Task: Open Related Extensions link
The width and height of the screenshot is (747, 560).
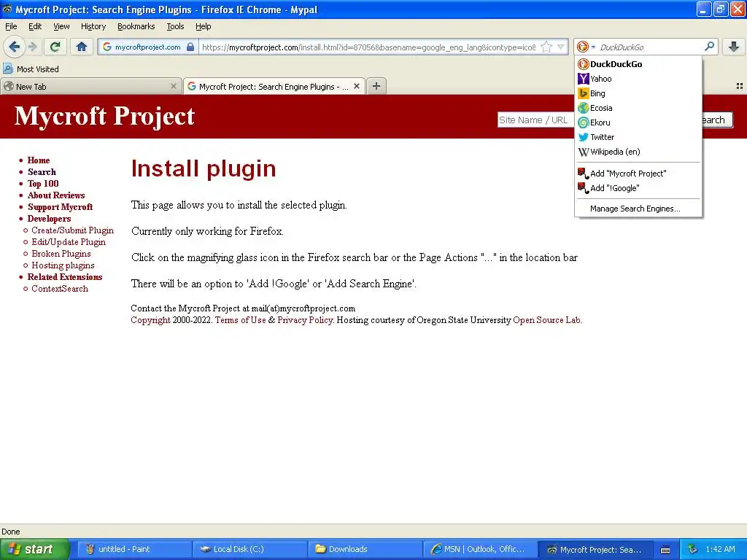Action: [65, 276]
